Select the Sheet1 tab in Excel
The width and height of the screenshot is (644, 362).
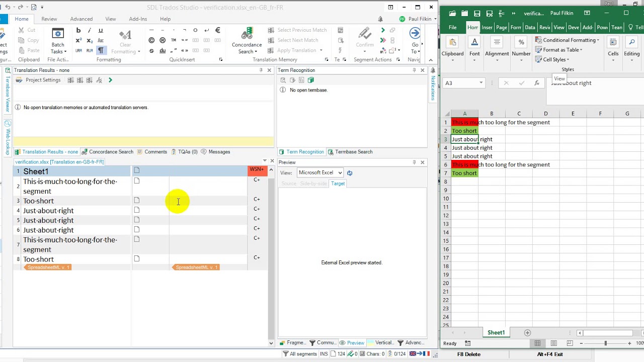tap(496, 332)
